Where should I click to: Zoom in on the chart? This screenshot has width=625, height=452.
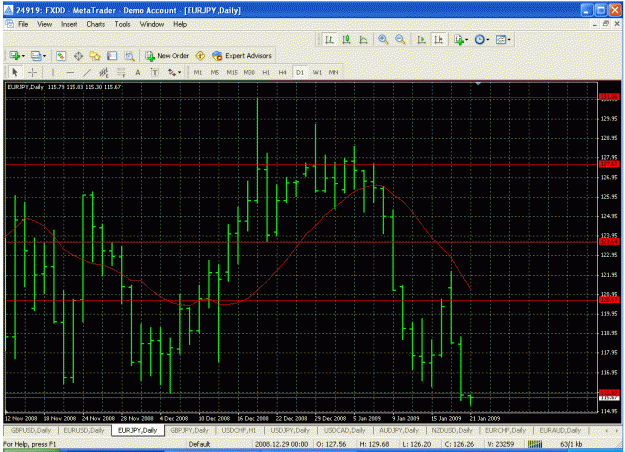coord(383,39)
